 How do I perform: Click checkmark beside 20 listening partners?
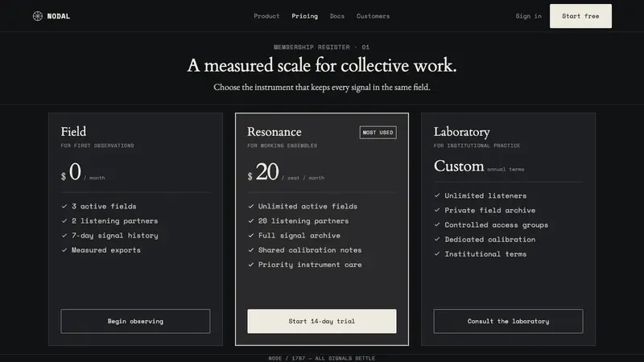point(250,220)
